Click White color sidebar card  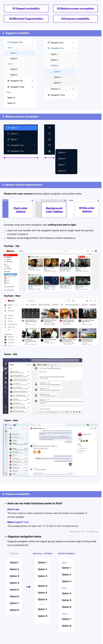84,209
